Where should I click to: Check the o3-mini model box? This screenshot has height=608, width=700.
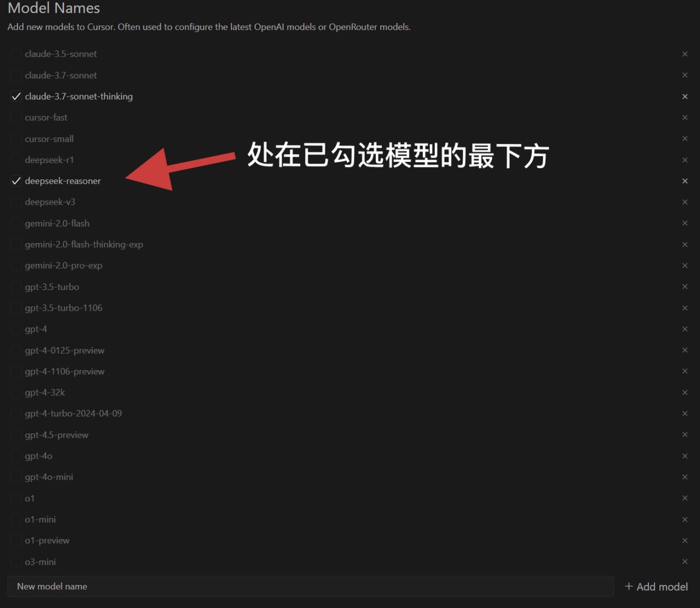pyautogui.click(x=16, y=561)
